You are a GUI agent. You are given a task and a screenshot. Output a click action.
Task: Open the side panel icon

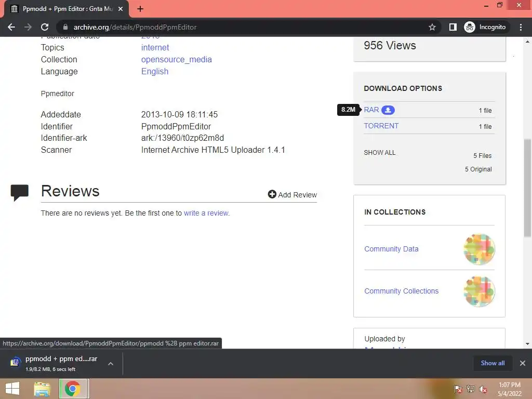(453, 27)
